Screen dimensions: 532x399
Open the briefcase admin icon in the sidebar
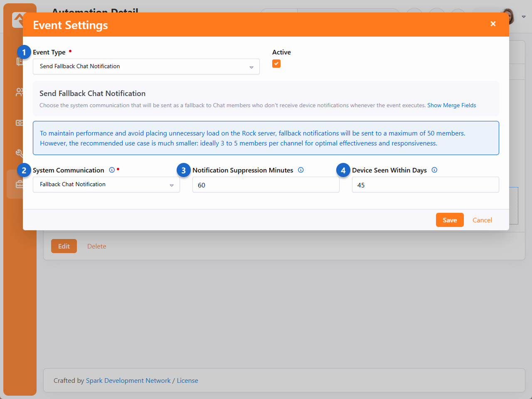point(19,184)
